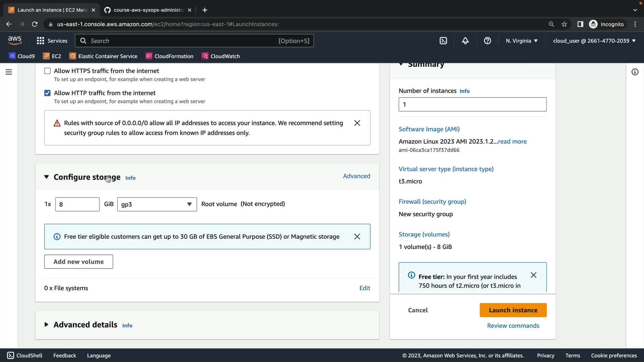Screen dimensions: 644x362
Task: Open the gp3 volume type dropdown
Action: [157, 204]
